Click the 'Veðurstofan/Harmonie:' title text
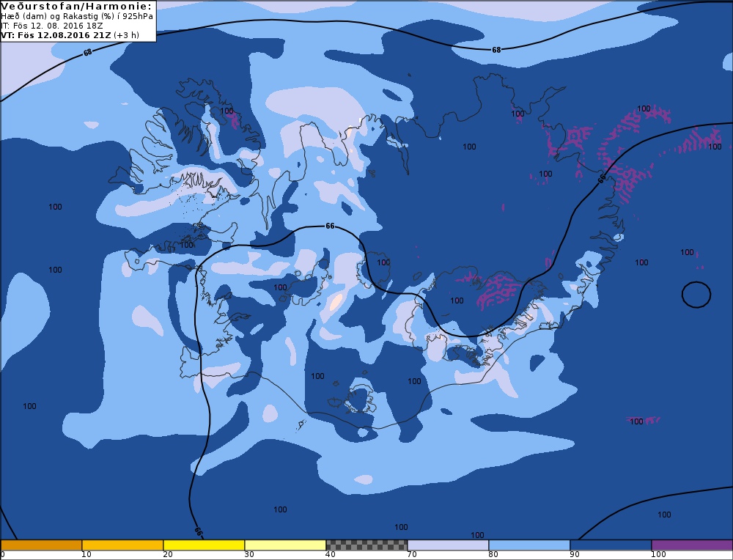The width and height of the screenshot is (733, 560). click(77, 6)
